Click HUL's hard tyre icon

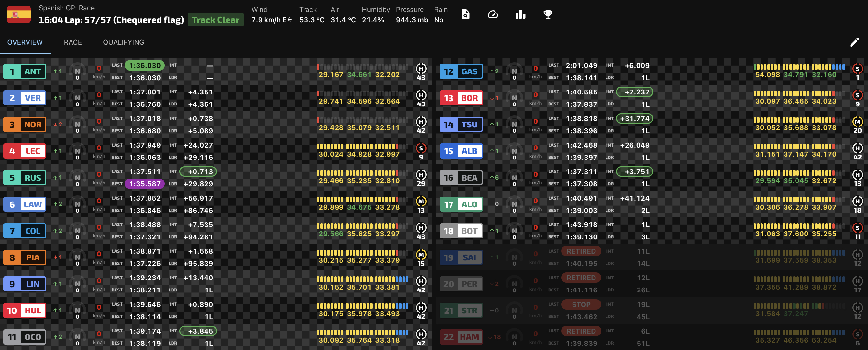click(x=421, y=308)
